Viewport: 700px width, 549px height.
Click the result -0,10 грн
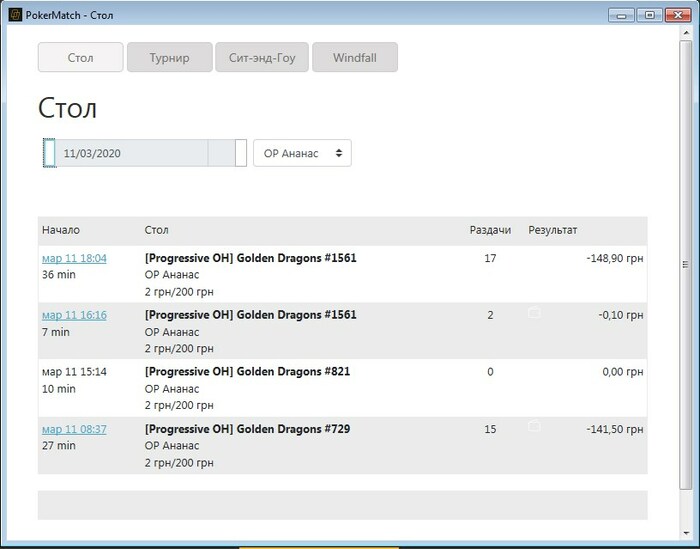point(621,315)
